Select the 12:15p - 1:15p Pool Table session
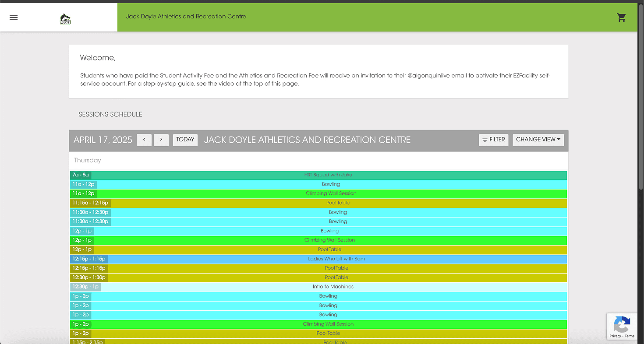The height and width of the screenshot is (344, 644). pyautogui.click(x=318, y=268)
